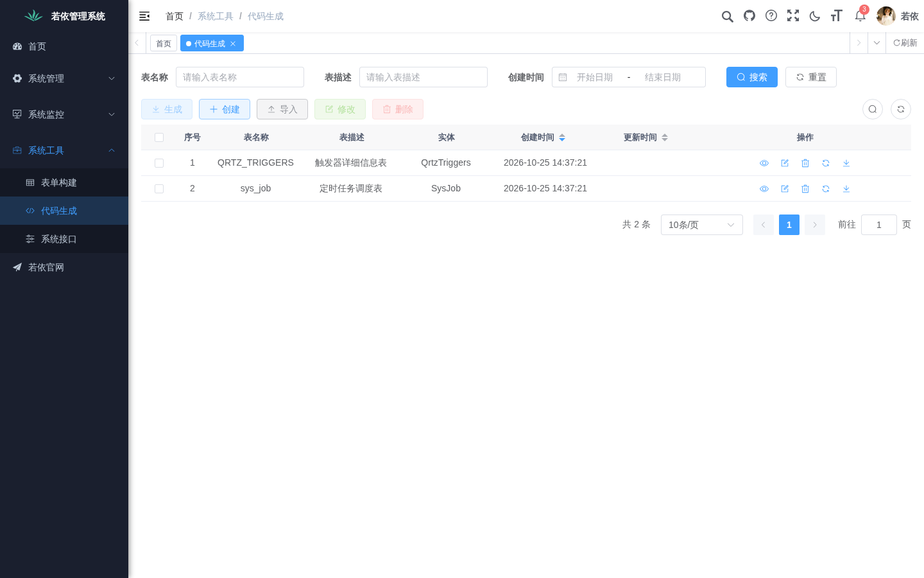
Task: Open 表单构建 in sidebar
Action: click(x=64, y=182)
